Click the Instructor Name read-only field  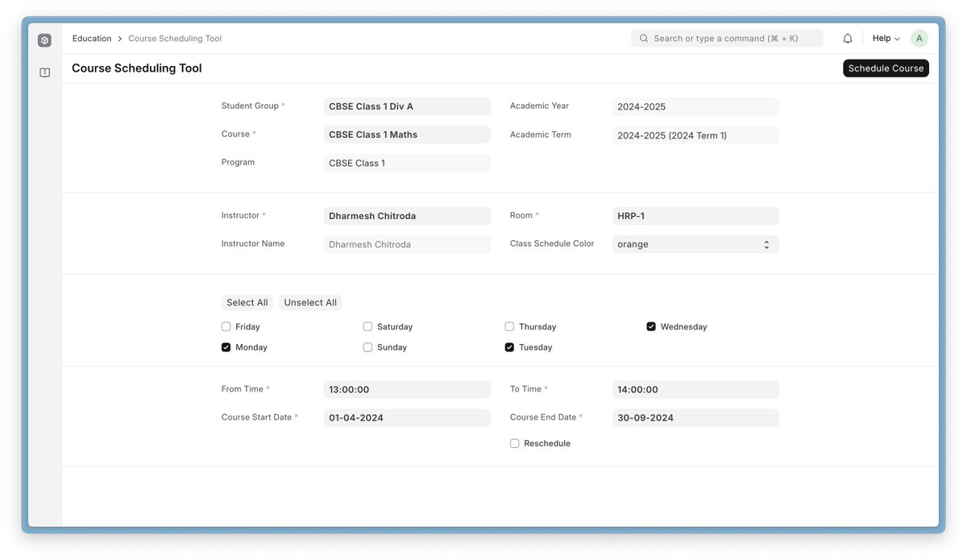(x=407, y=244)
